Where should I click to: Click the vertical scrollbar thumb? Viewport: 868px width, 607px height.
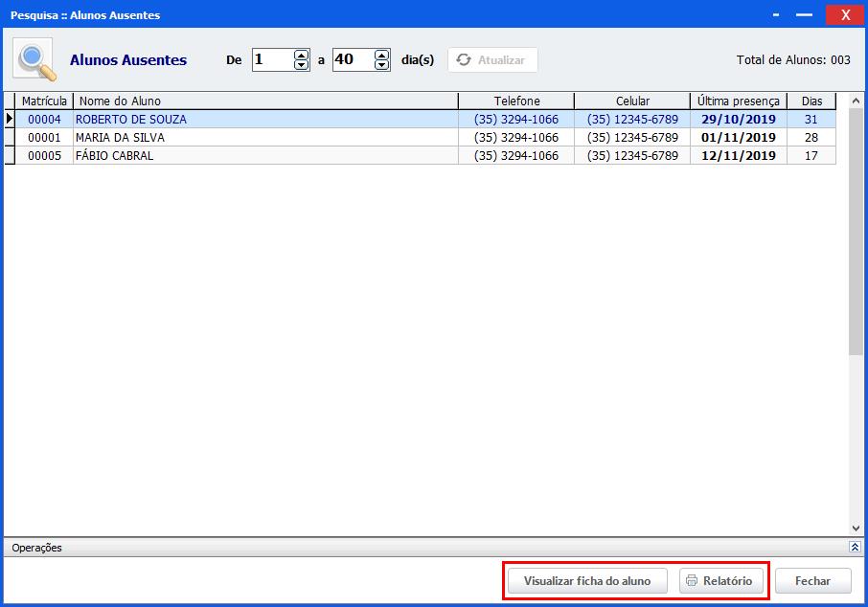pyautogui.click(x=856, y=232)
